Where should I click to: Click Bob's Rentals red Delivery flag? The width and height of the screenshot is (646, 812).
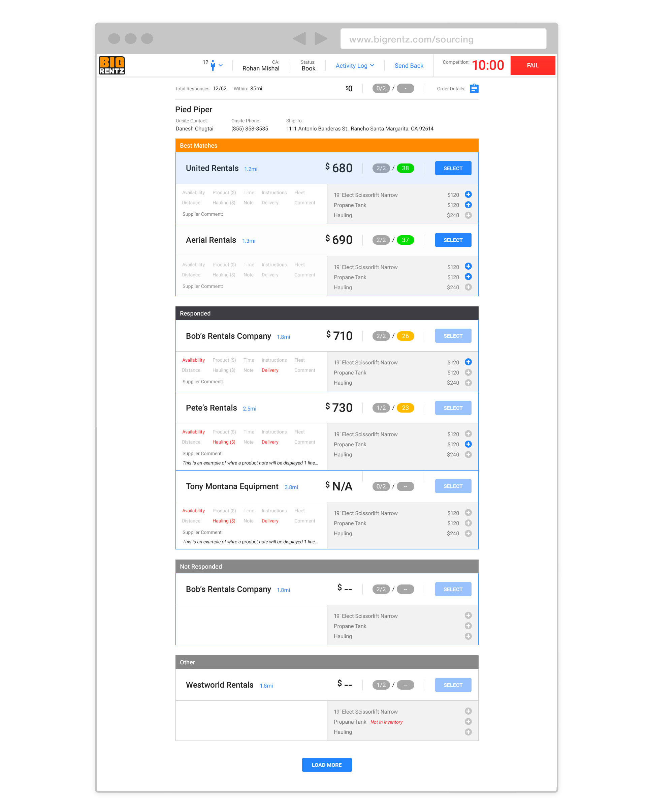point(270,370)
